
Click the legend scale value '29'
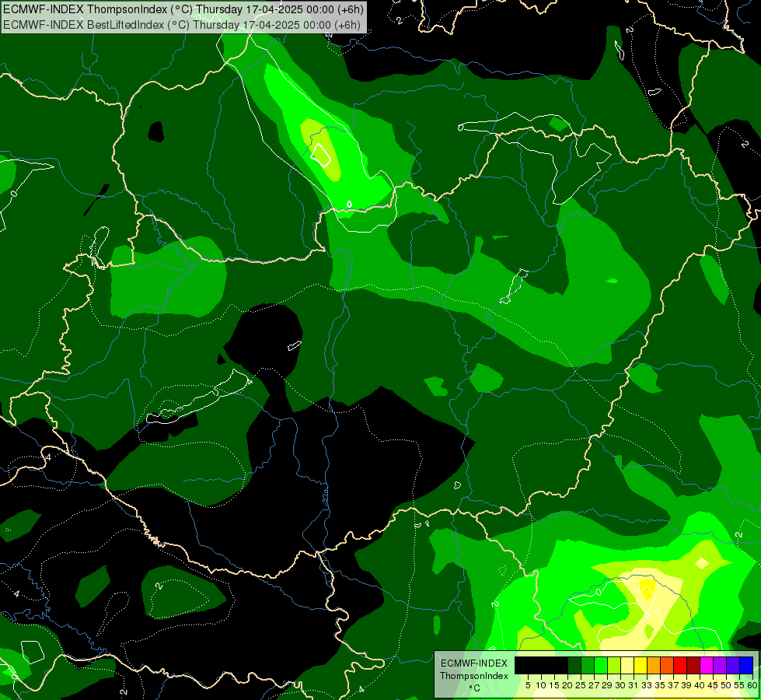[607, 685]
